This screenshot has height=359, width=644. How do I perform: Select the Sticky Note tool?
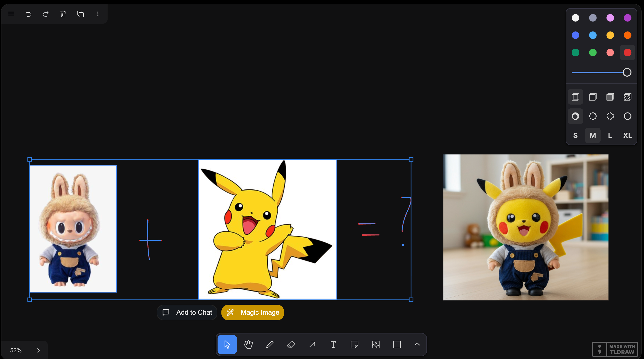pyautogui.click(x=355, y=345)
